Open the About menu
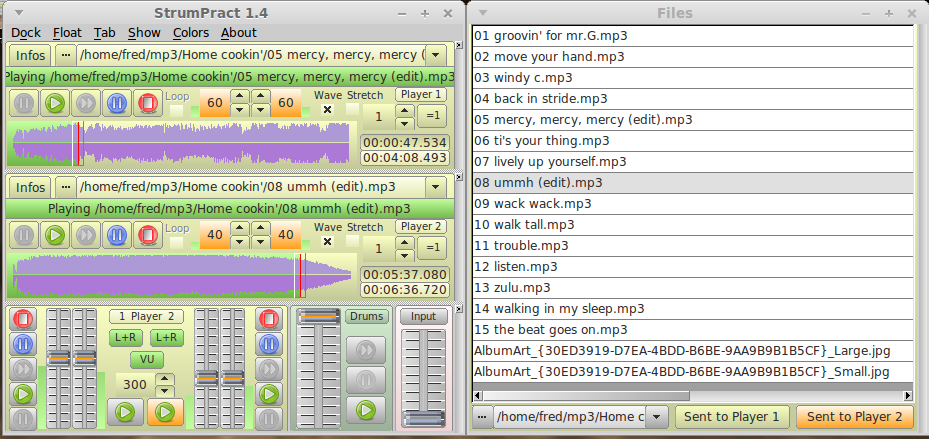Screen dimensions: 929x439 pyautogui.click(x=239, y=33)
